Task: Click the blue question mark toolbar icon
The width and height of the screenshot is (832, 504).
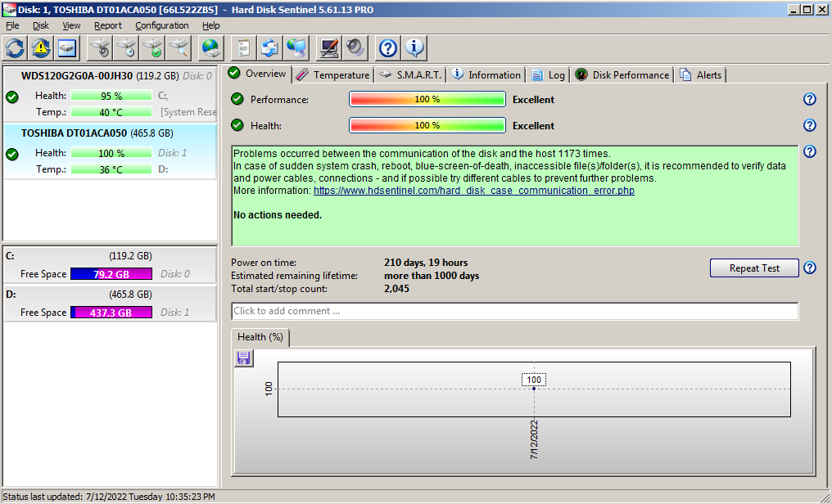Action: tap(388, 48)
